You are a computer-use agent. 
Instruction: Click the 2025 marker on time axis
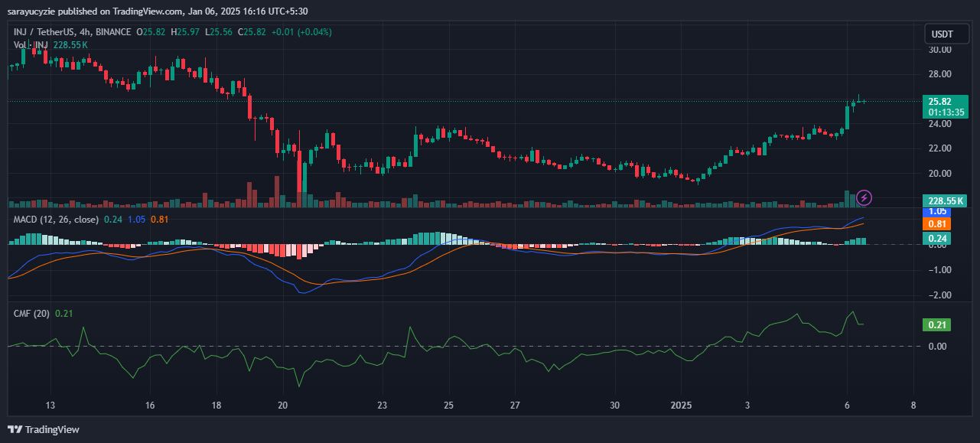point(681,405)
